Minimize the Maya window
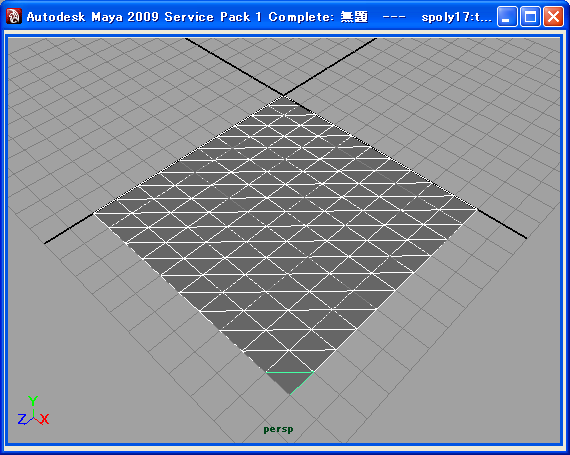 click(506, 17)
